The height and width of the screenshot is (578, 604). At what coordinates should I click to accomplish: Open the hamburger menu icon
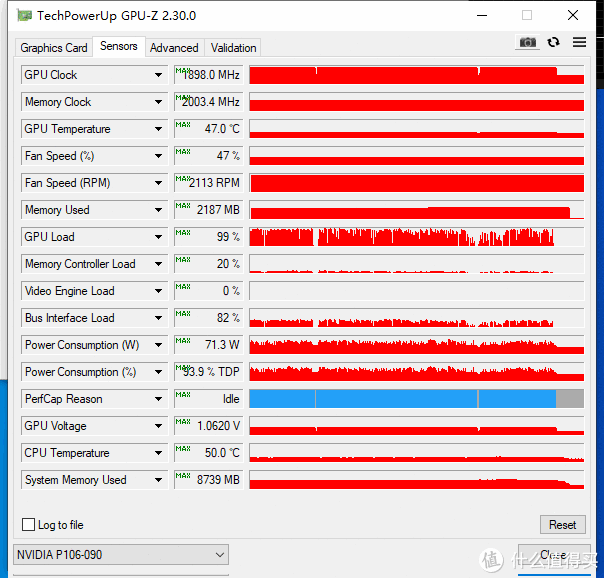pos(579,42)
